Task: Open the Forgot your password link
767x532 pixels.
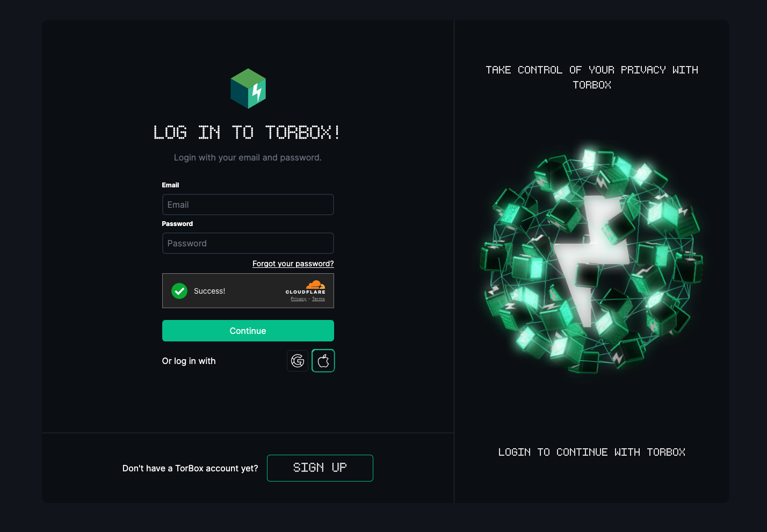Action: [x=293, y=264]
